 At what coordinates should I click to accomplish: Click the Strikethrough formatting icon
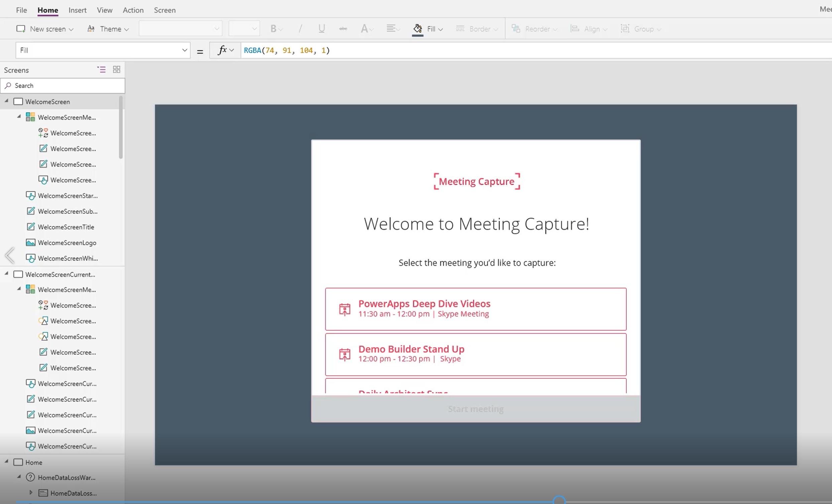pos(343,29)
